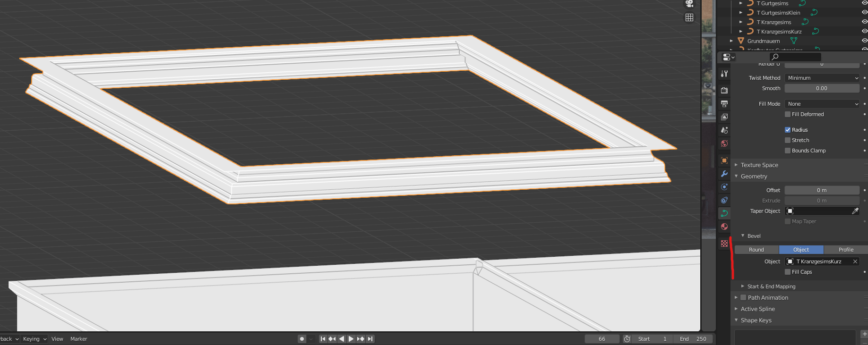The width and height of the screenshot is (868, 345).
Task: Switch viewport perspective/orthographic grid icon
Action: 689,17
